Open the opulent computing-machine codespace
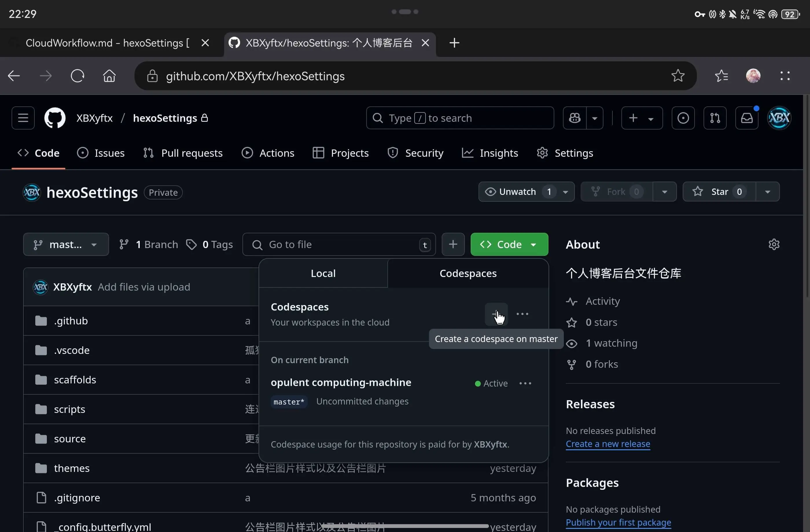Screen dimensions: 810x532 341,382
